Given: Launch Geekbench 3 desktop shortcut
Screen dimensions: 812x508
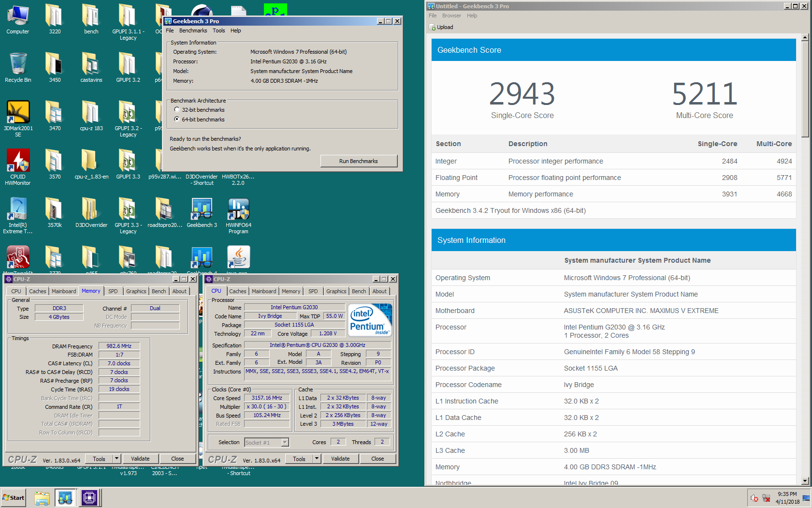Looking at the screenshot, I should pos(202,213).
